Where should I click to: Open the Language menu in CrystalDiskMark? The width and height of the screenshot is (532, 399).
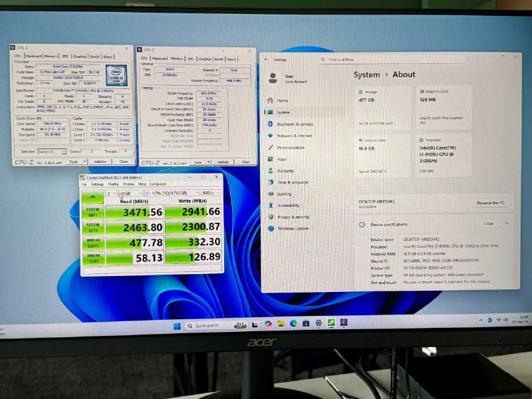tap(158, 184)
